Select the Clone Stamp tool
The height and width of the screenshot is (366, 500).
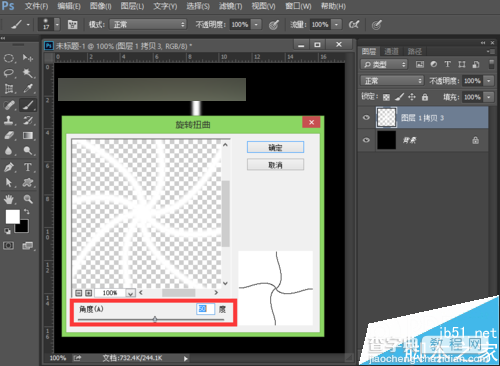coord(9,120)
